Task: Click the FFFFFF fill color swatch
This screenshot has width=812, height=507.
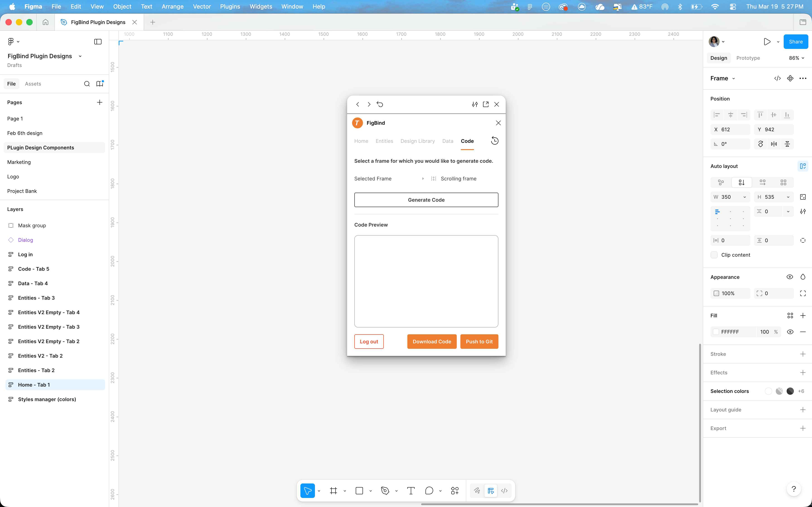Action: coord(716,332)
